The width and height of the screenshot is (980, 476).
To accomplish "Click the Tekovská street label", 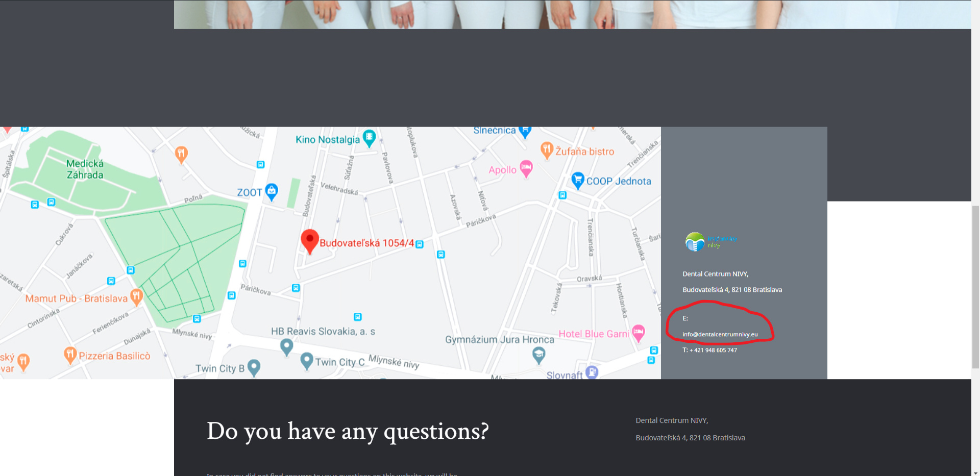I will coord(556,297).
